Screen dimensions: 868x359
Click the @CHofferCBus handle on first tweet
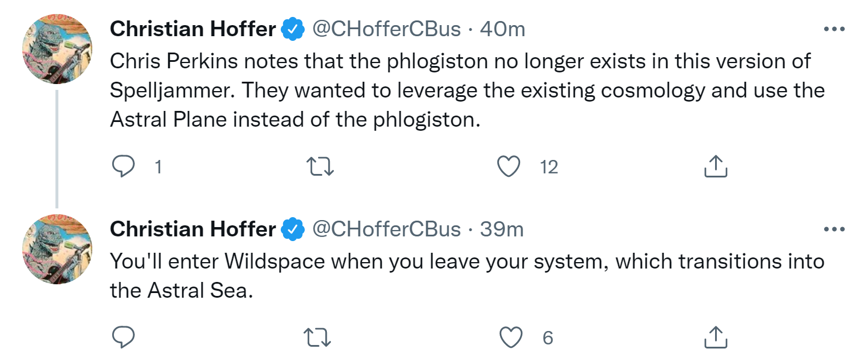(387, 29)
